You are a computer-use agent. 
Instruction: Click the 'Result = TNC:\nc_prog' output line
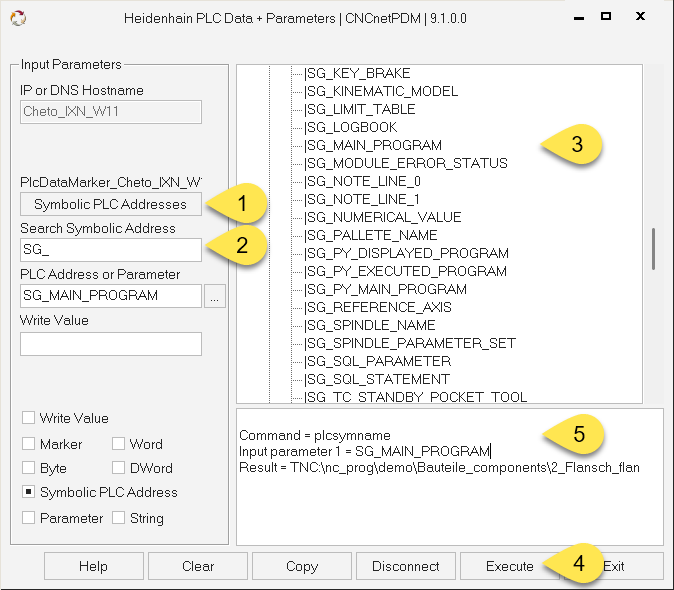tap(439, 468)
